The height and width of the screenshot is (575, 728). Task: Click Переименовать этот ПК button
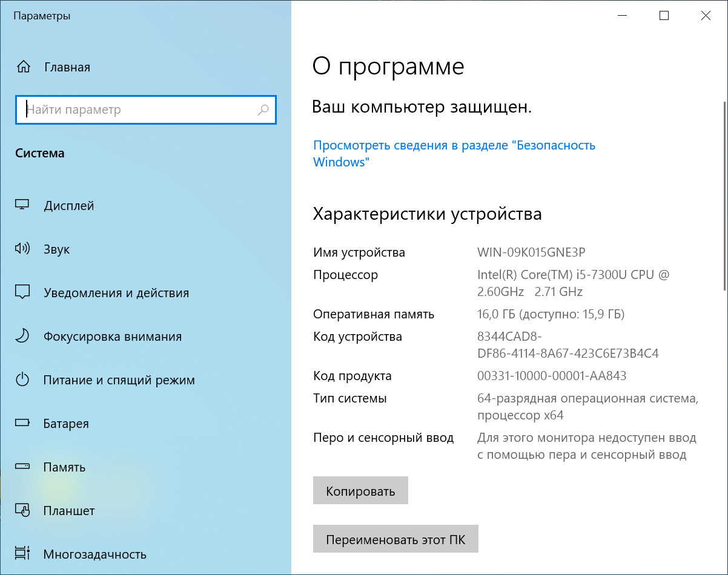pos(395,539)
